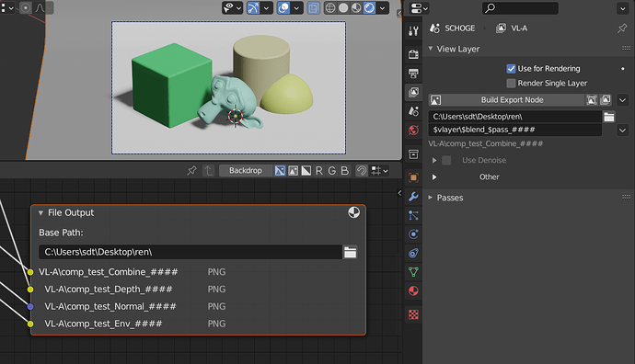
Task: Open the Output properties tab
Action: click(x=413, y=74)
